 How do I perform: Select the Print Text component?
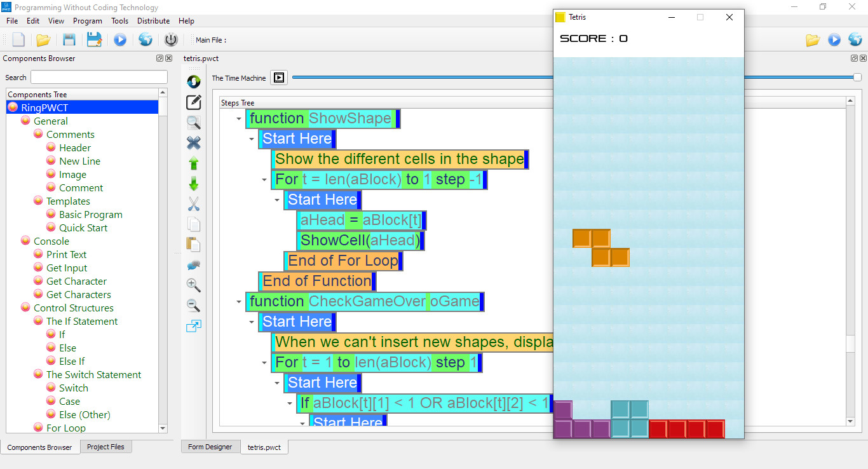[66, 254]
